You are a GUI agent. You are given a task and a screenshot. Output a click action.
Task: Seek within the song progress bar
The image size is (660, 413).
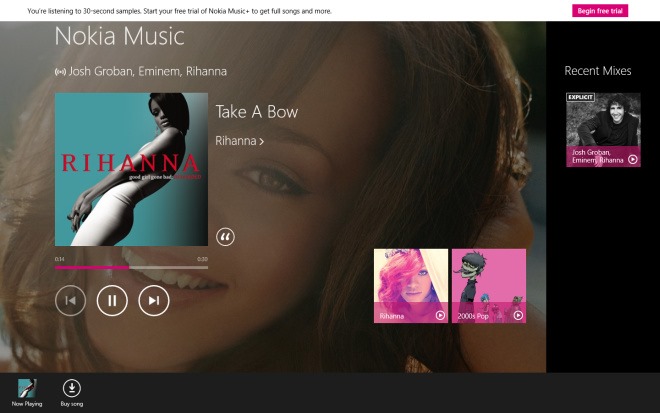(x=131, y=267)
